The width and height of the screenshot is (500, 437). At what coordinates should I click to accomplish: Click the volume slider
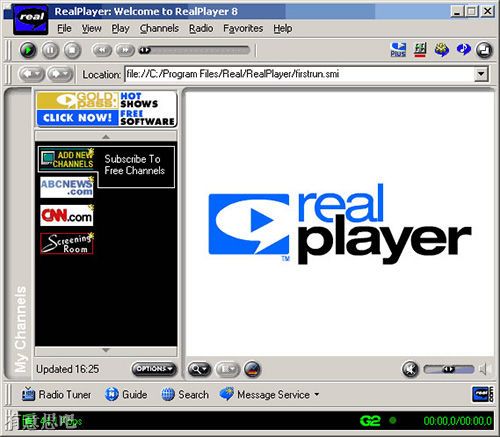pyautogui.click(x=449, y=369)
